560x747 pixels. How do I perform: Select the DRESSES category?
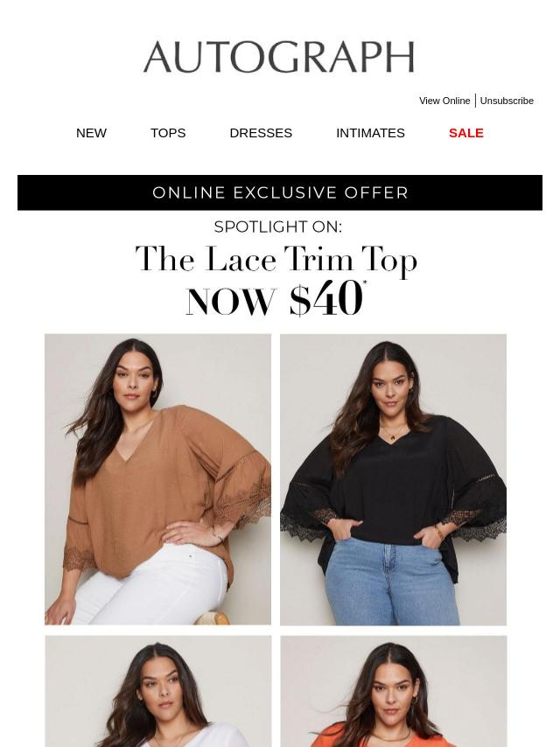coord(261,133)
